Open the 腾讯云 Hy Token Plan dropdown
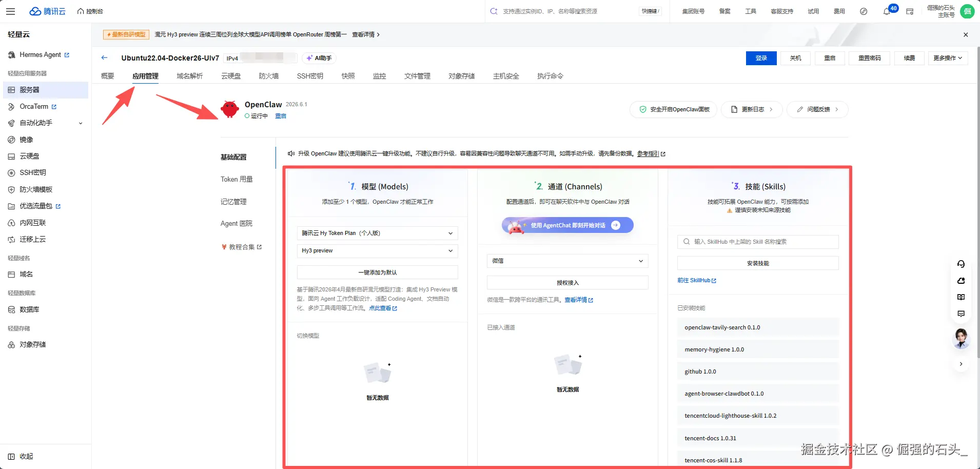 377,233
